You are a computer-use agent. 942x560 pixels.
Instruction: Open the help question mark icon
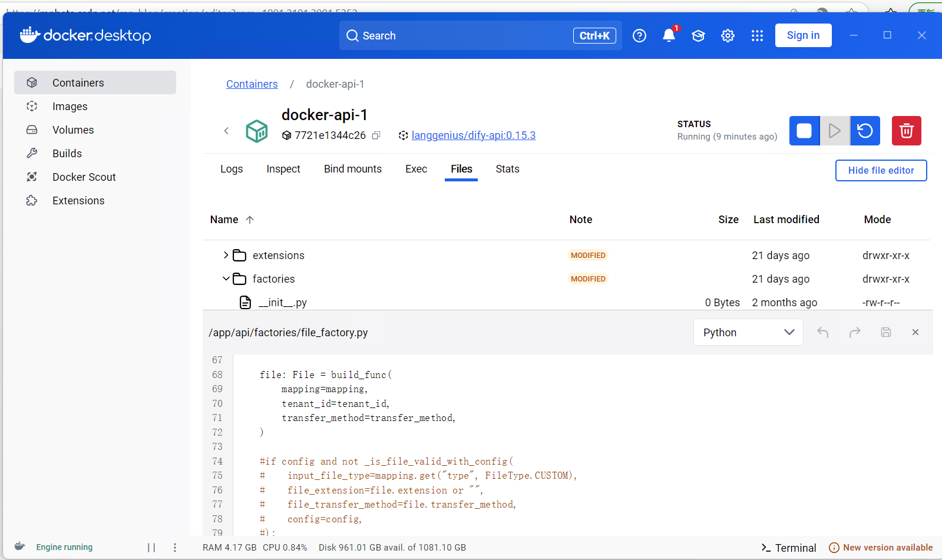(639, 36)
